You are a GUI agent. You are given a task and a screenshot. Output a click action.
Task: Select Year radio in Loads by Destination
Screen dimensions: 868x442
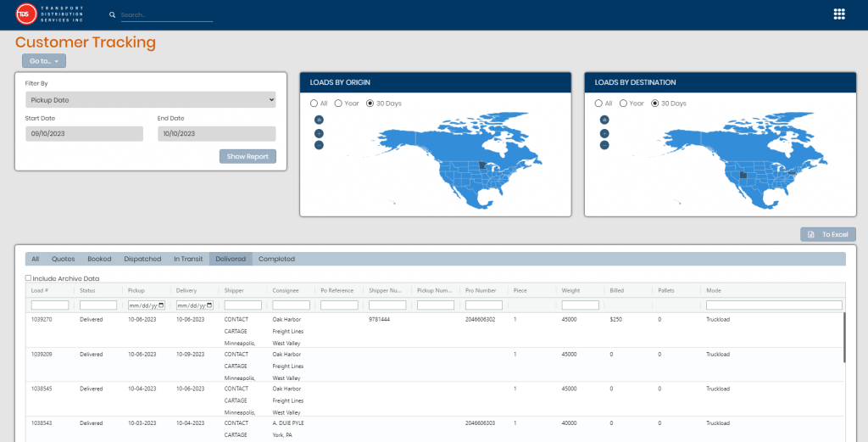623,104
